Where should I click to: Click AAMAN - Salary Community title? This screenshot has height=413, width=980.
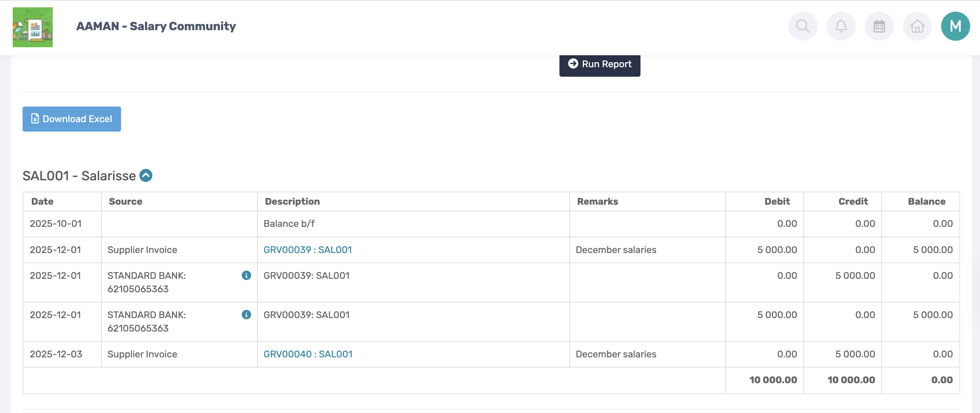coord(156,26)
